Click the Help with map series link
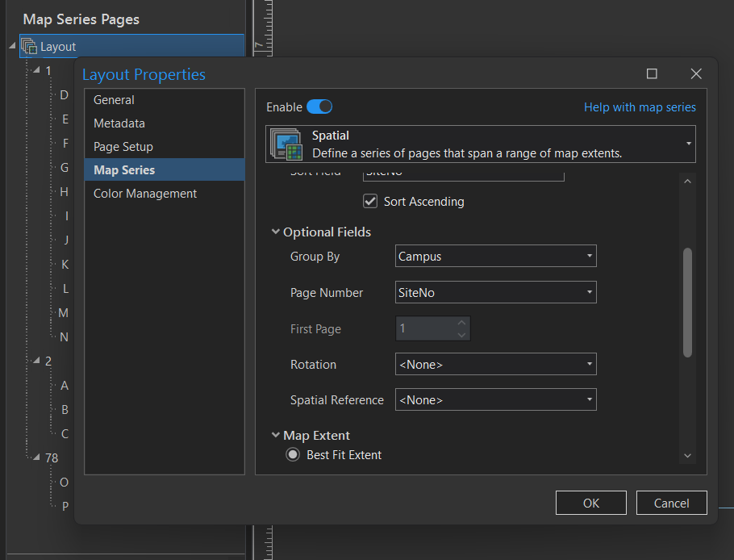Viewport: 734px width, 560px height. pos(640,107)
